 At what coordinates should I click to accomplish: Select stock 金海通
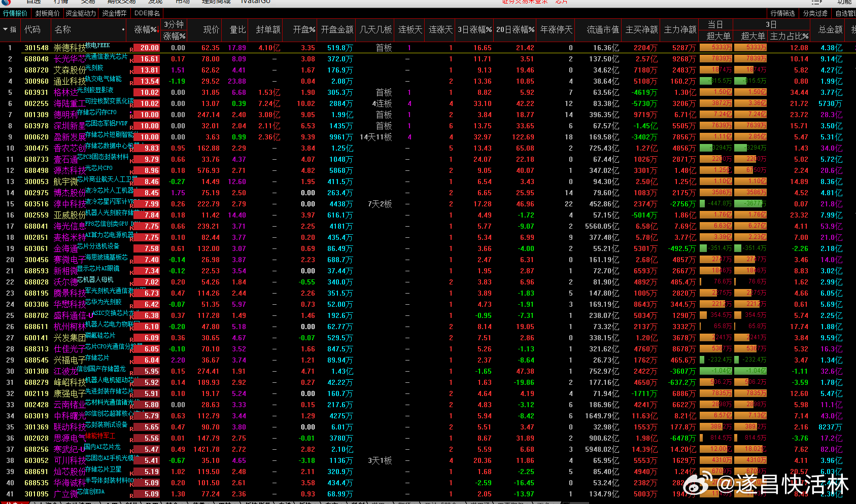click(x=65, y=248)
